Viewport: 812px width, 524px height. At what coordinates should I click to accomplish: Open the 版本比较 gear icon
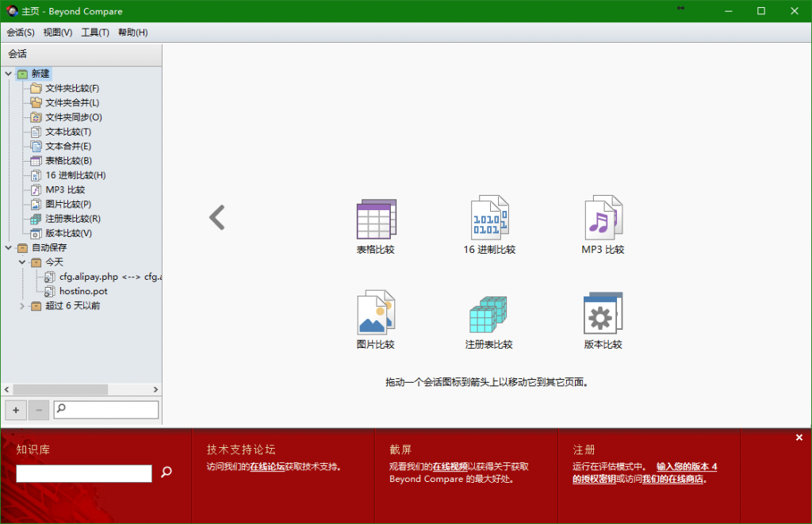pos(603,314)
